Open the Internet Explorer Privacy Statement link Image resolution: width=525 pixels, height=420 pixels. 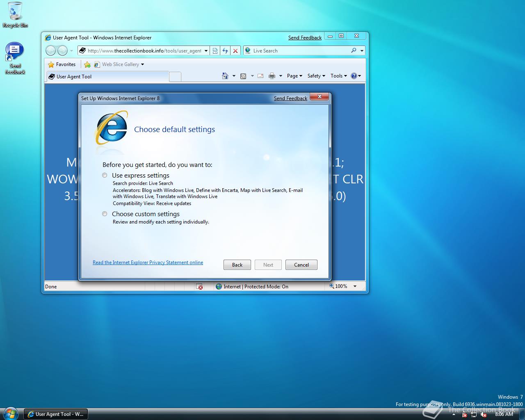pos(148,262)
